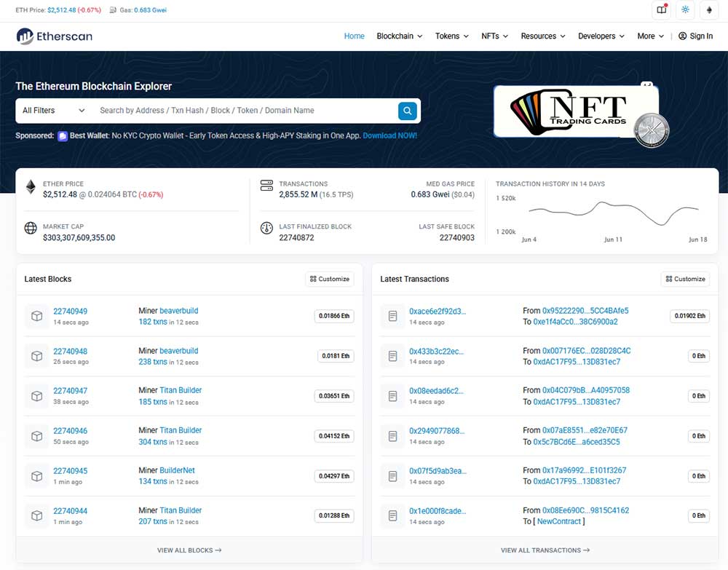Click the Sign In user icon
This screenshot has width=728, height=570.
tap(682, 36)
